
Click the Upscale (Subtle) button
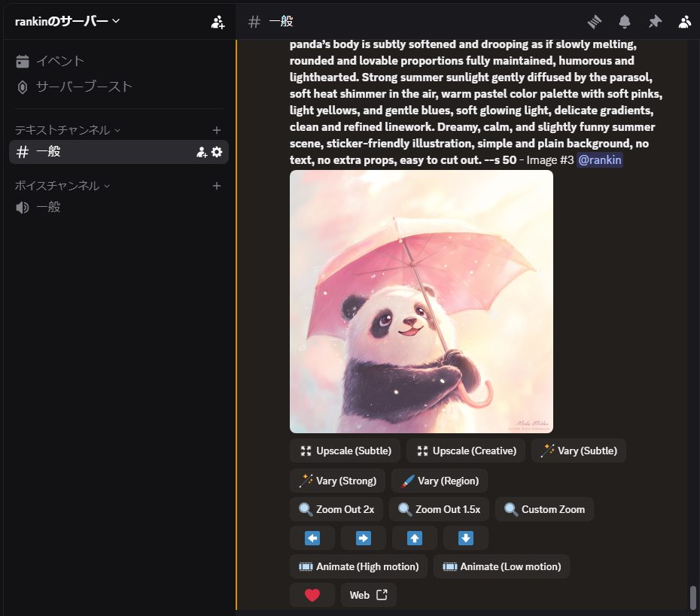point(345,451)
